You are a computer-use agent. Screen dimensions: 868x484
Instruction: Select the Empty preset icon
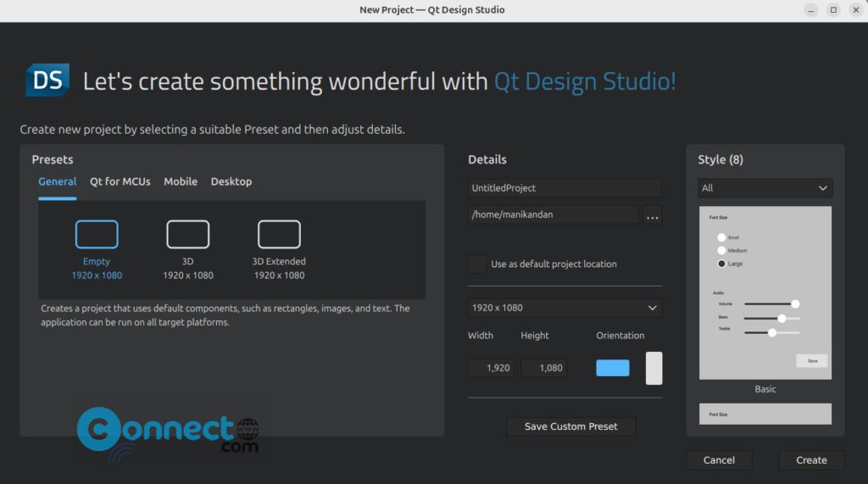pos(97,234)
